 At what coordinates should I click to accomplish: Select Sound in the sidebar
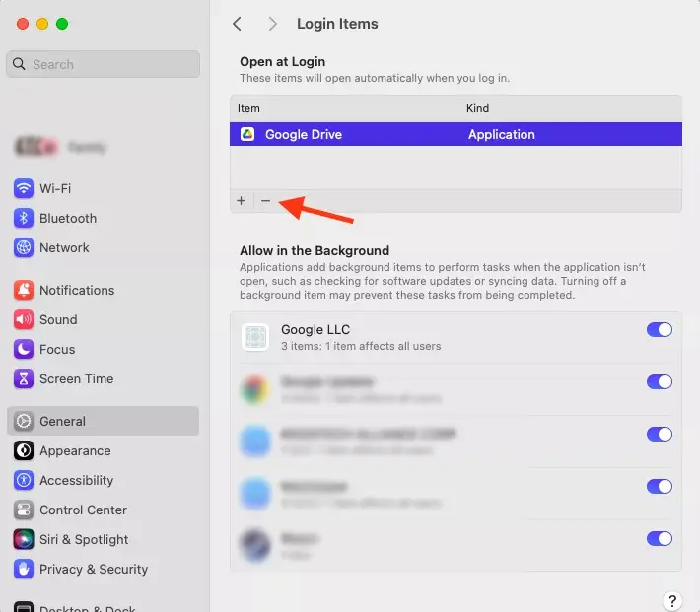[103, 319]
